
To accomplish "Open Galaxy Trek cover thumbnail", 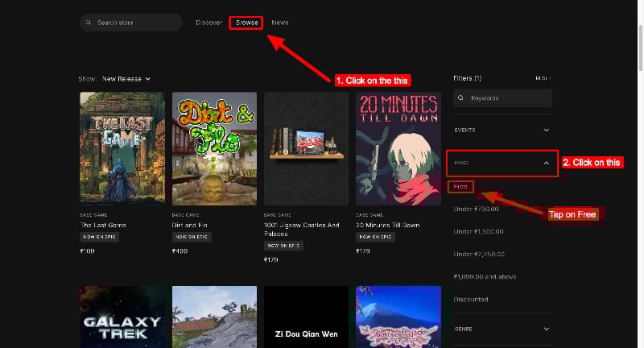I will tap(122, 317).
